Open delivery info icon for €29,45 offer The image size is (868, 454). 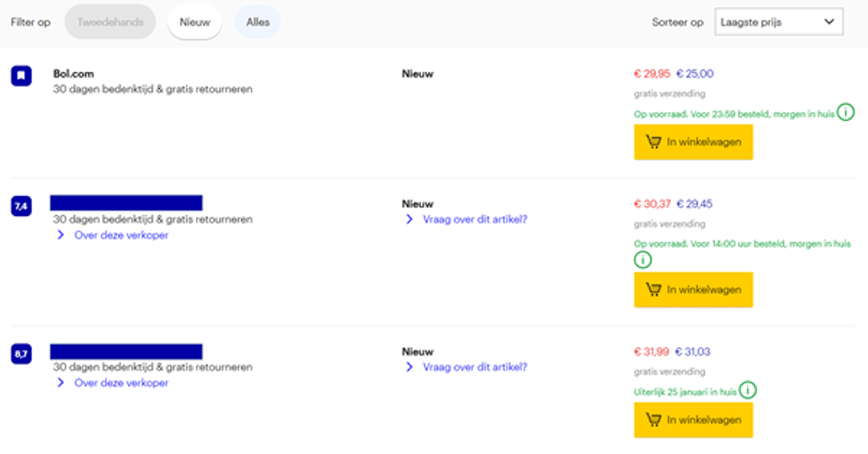coord(643,260)
